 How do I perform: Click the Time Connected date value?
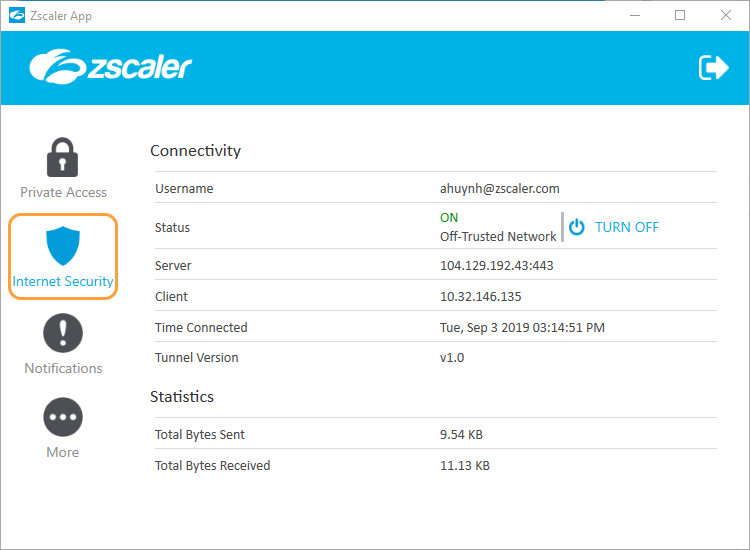click(x=522, y=328)
